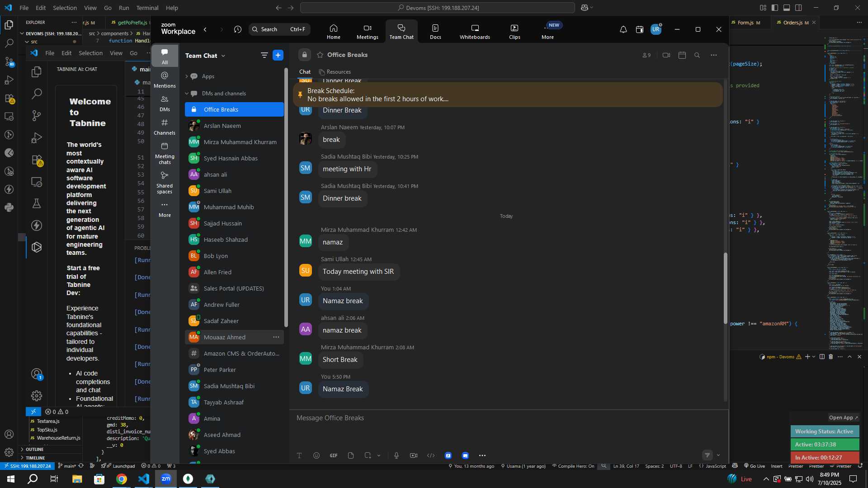868x488 pixels.
Task: Click Go Live in status bar
Action: (754, 466)
